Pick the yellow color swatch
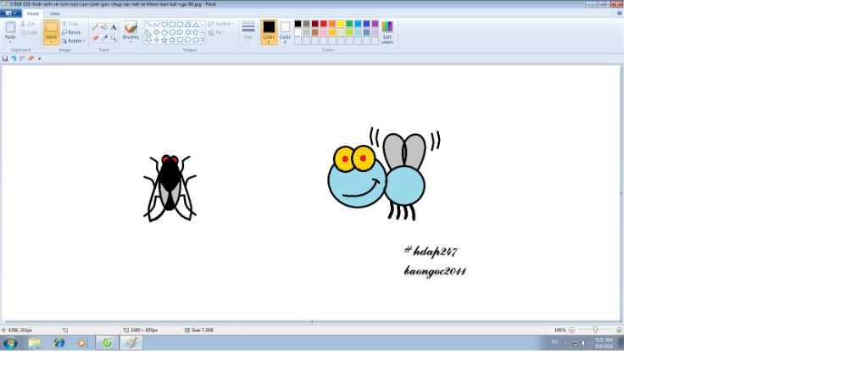This screenshot has width=868, height=366. click(x=341, y=24)
